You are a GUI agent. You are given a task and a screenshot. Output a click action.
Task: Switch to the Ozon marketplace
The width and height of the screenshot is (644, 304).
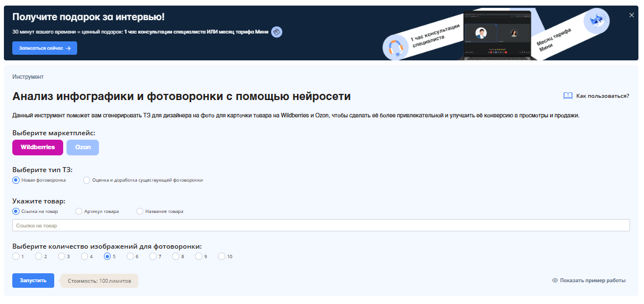point(83,148)
